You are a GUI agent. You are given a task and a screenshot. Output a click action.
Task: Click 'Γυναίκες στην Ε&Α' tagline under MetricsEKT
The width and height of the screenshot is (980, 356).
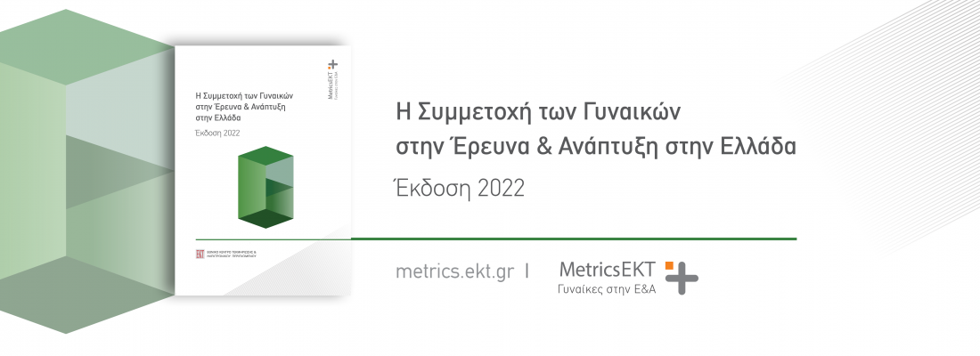click(606, 289)
